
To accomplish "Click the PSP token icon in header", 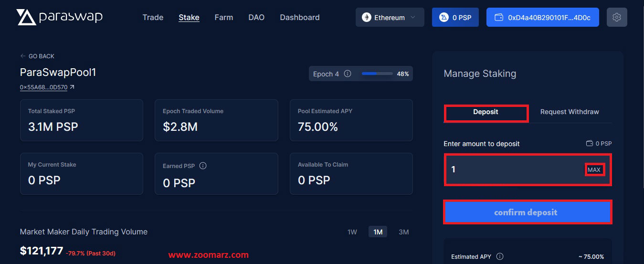I will tap(444, 17).
